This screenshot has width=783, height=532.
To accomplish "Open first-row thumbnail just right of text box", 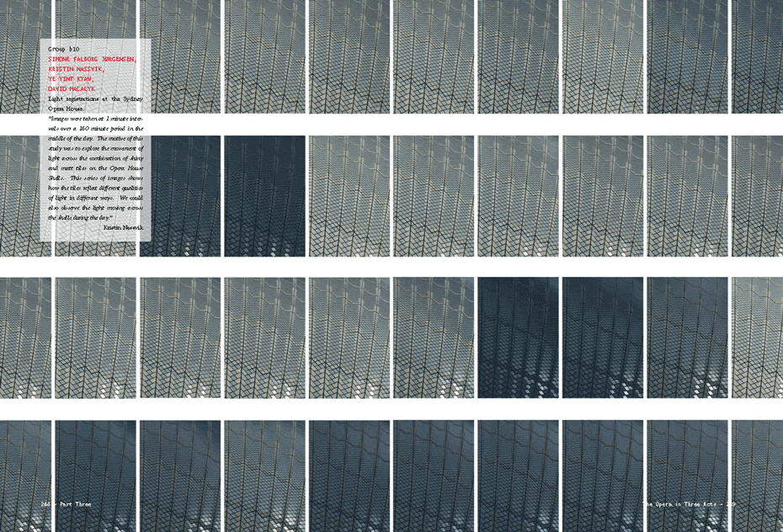I will [x=180, y=56].
